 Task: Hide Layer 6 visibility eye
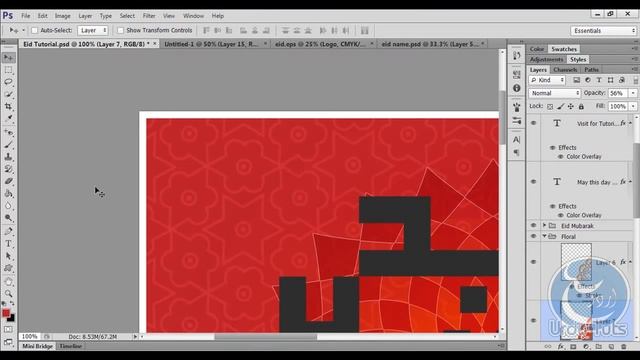[533, 262]
